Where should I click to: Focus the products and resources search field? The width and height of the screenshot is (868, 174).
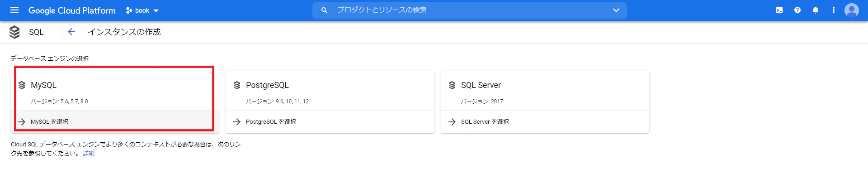[470, 10]
